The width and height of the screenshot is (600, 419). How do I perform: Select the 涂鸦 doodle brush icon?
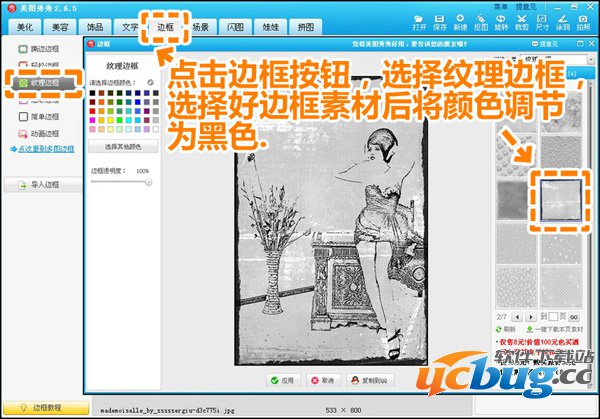point(562,23)
